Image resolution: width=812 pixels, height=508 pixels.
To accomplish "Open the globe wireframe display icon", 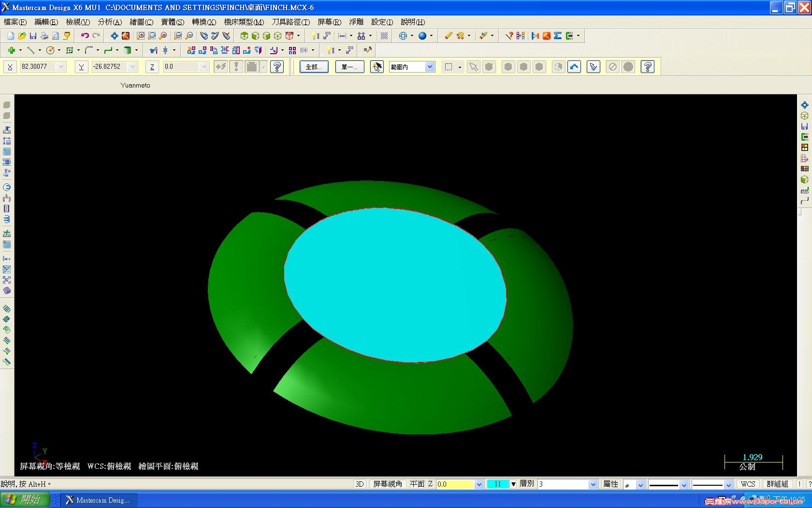I will point(403,36).
